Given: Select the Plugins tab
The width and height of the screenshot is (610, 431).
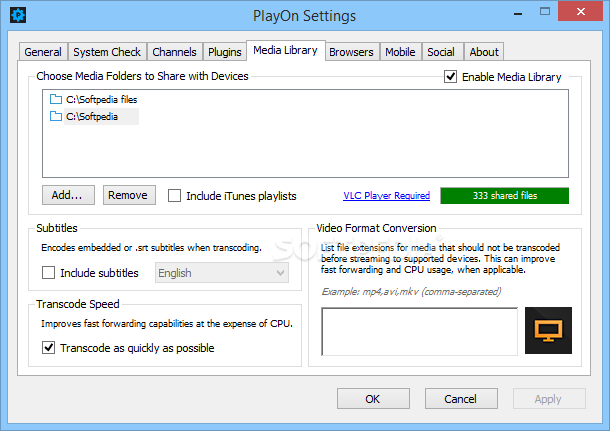Looking at the screenshot, I should click(x=224, y=52).
